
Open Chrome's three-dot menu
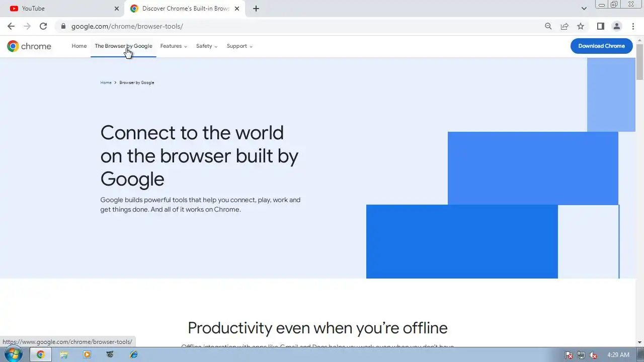pyautogui.click(x=633, y=26)
